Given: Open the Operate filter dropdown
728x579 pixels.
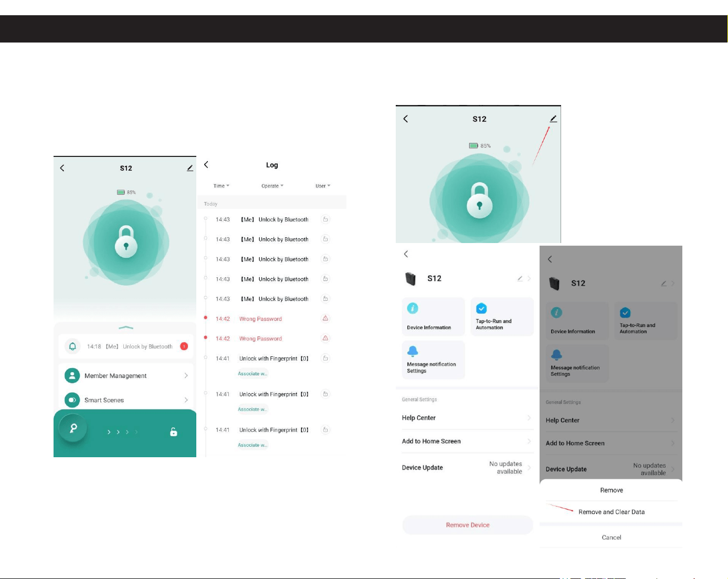Looking at the screenshot, I should (x=272, y=186).
